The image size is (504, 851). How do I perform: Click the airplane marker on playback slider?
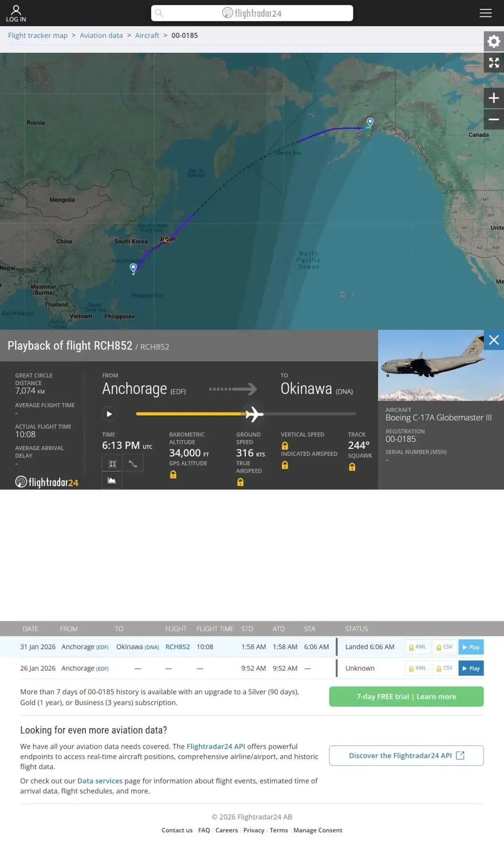254,414
